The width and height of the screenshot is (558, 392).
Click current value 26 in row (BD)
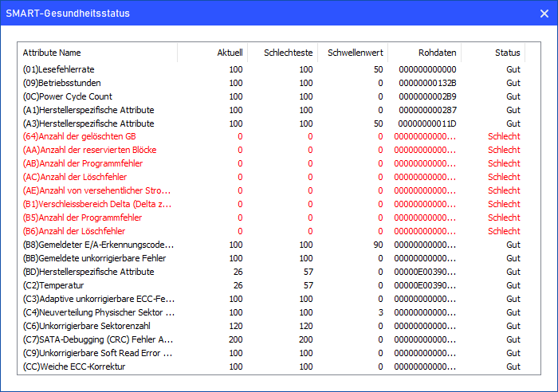pos(238,272)
